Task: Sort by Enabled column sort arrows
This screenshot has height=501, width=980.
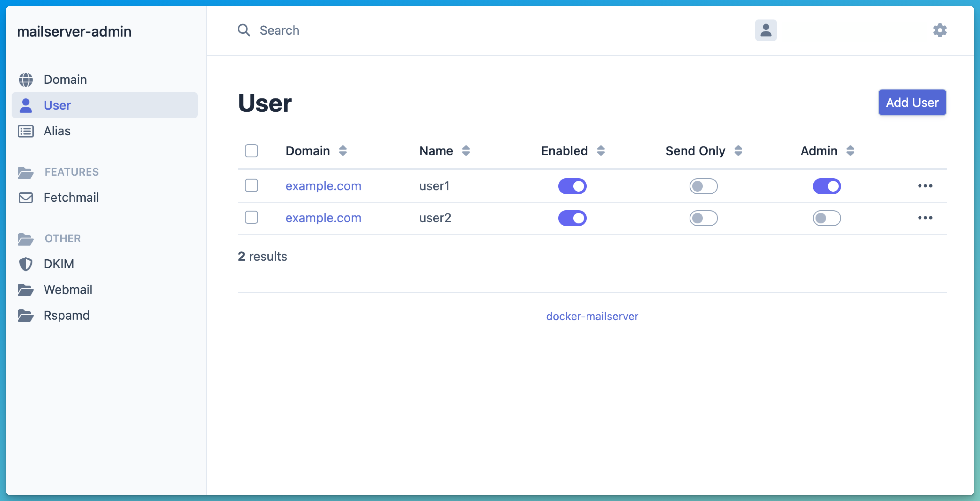Action: tap(601, 151)
